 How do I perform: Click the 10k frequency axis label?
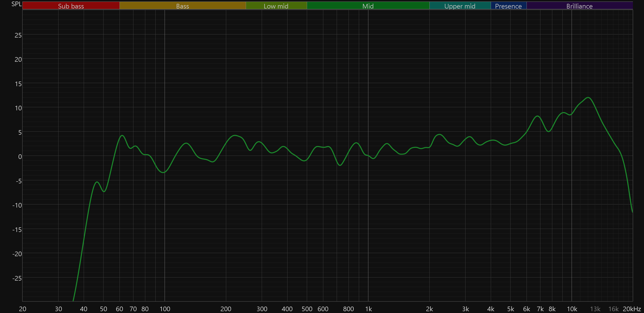[x=572, y=309]
